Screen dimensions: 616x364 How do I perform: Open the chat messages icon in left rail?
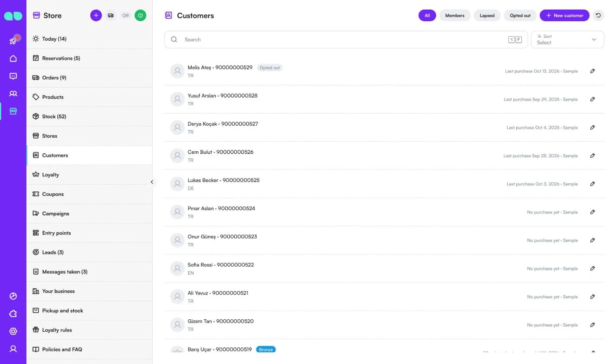click(x=13, y=76)
